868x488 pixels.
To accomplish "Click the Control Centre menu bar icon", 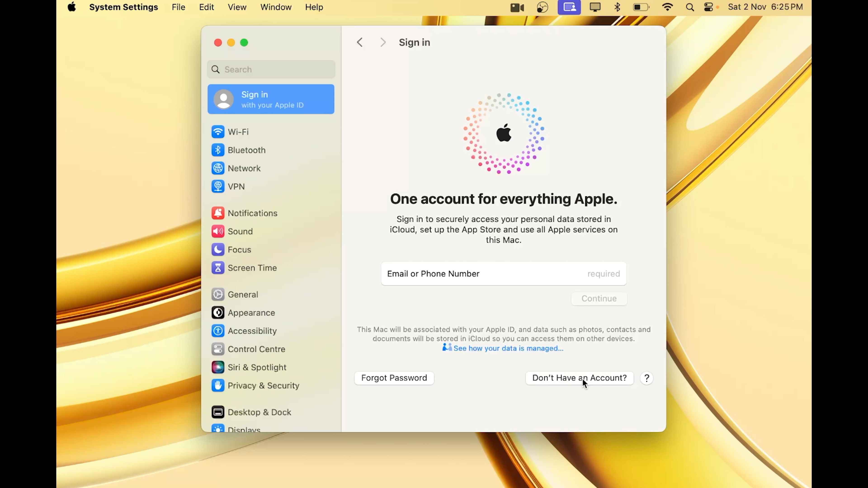I will click(x=708, y=7).
